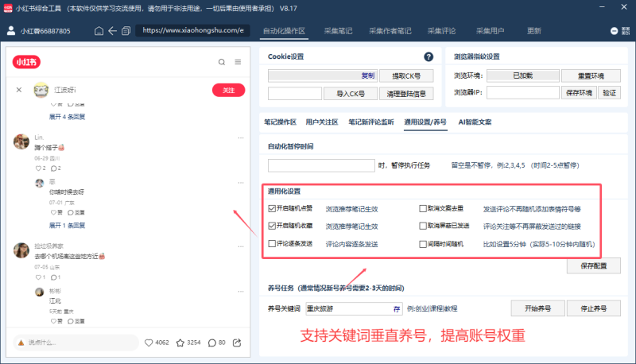Enable the 取消屏蔽已发送 checkbox

423,226
